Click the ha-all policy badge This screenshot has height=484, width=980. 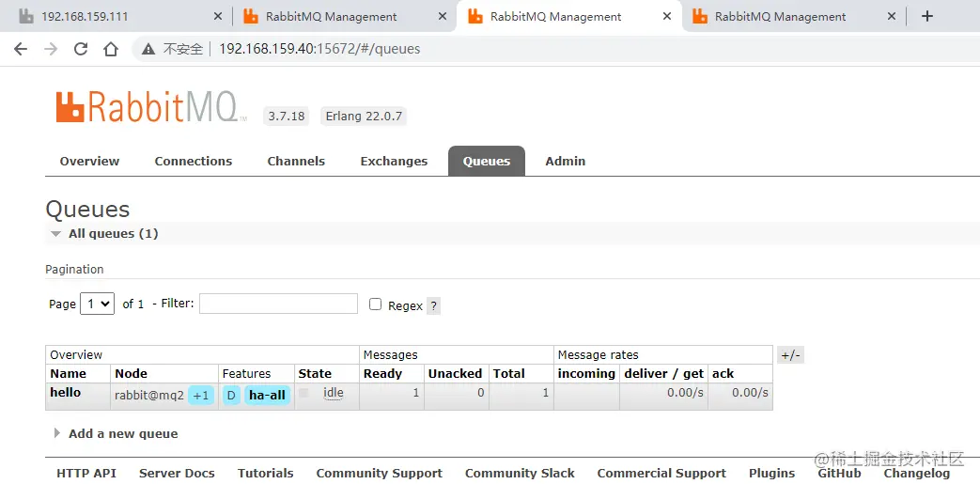click(x=267, y=396)
